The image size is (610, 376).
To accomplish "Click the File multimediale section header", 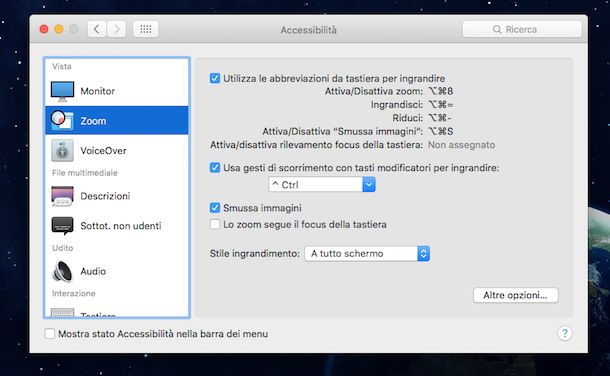I will 84,173.
